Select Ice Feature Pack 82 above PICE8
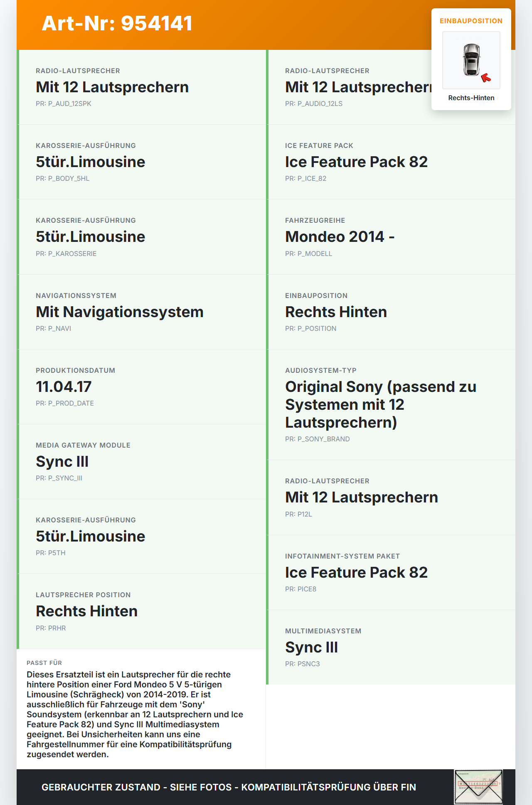The width and height of the screenshot is (532, 805). (356, 572)
